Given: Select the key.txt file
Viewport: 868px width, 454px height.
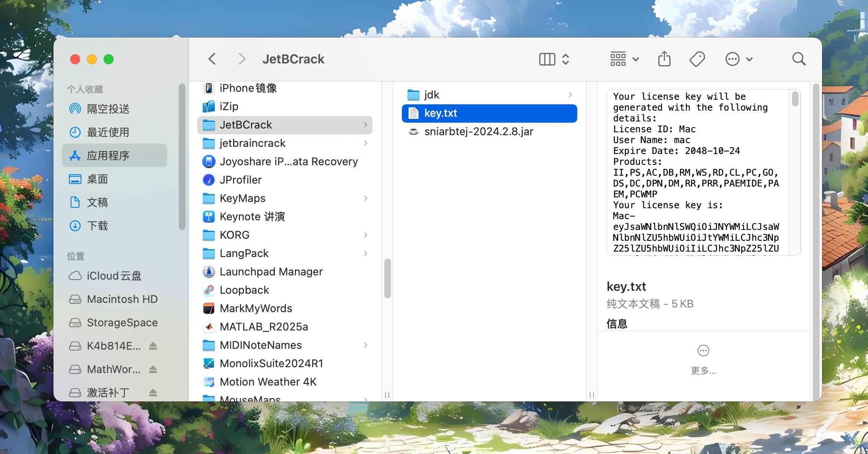Looking at the screenshot, I should [441, 113].
